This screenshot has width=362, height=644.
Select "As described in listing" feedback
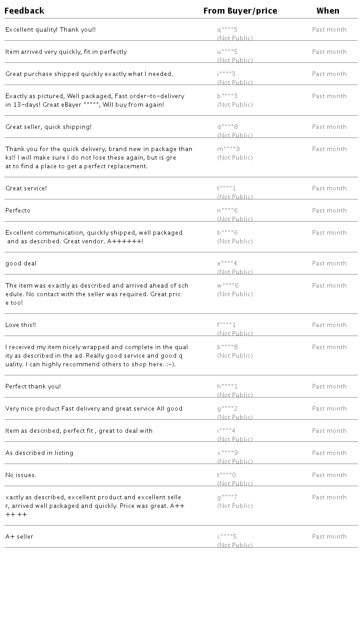click(39, 453)
